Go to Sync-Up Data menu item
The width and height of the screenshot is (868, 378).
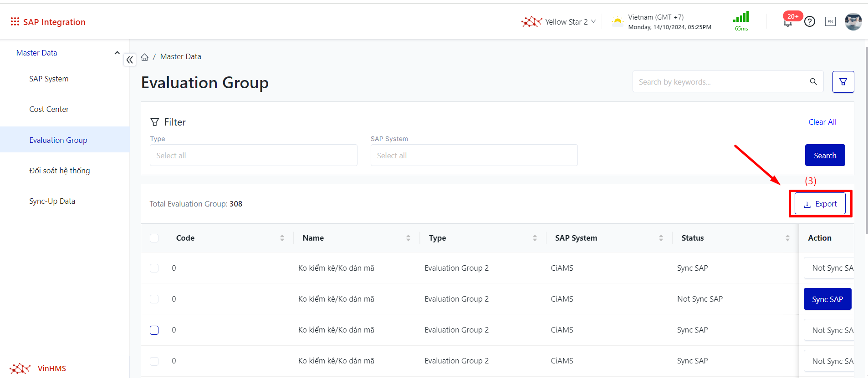click(x=52, y=201)
